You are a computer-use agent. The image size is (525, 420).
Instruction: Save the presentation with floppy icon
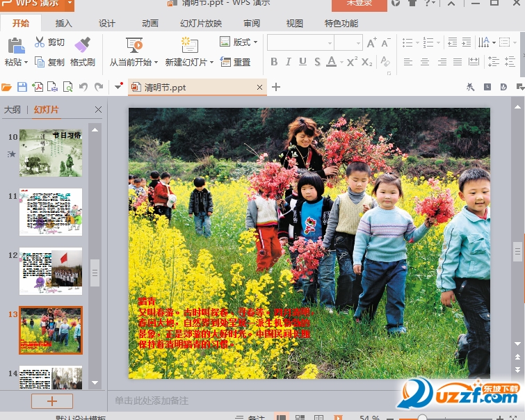(22, 88)
